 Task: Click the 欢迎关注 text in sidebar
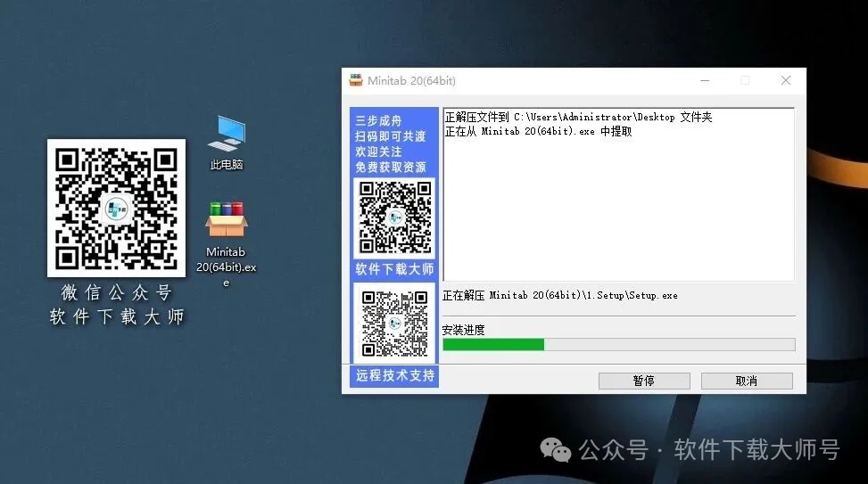(x=378, y=152)
